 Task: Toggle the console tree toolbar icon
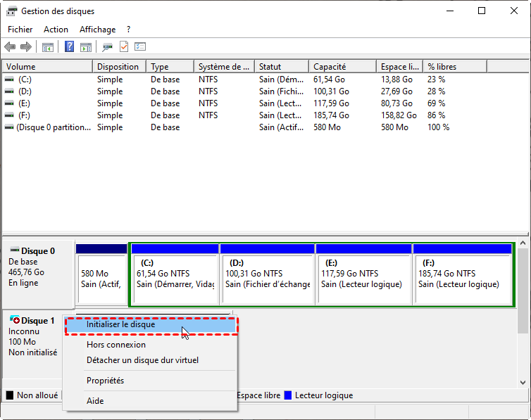click(48, 47)
